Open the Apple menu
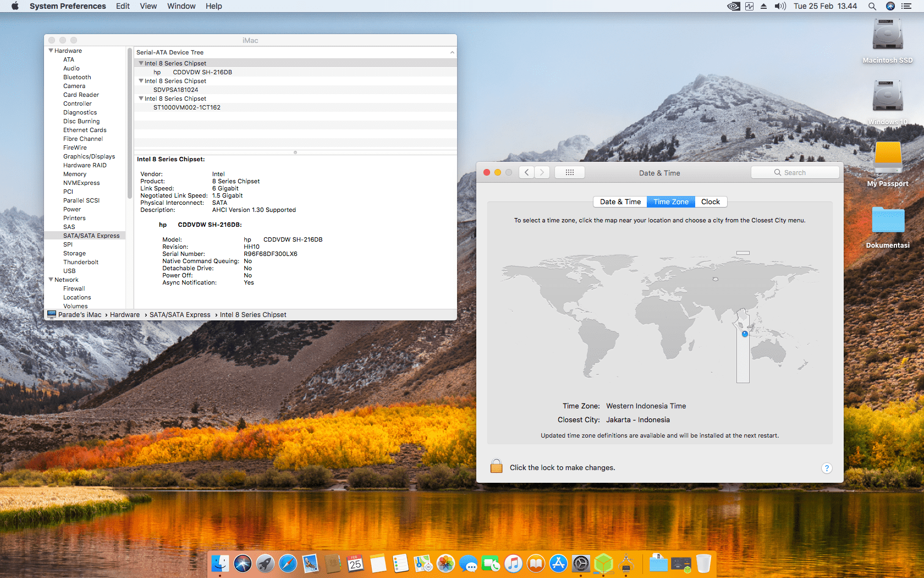 pos(15,6)
